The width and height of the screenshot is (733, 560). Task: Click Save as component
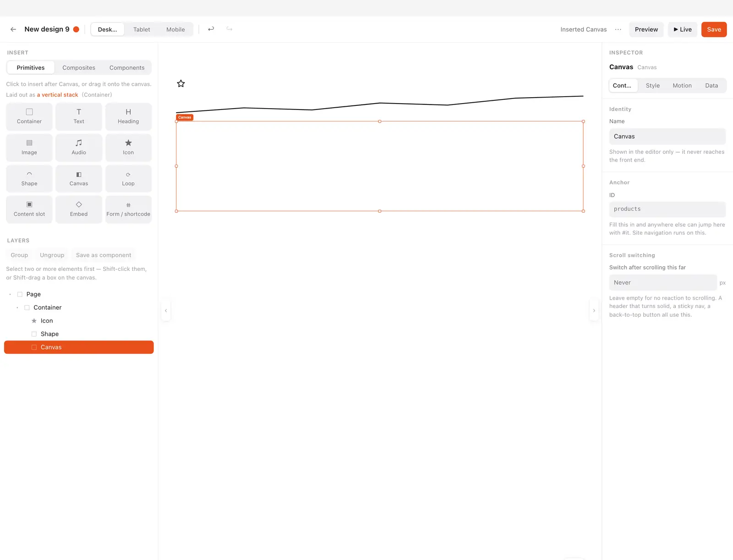104,255
